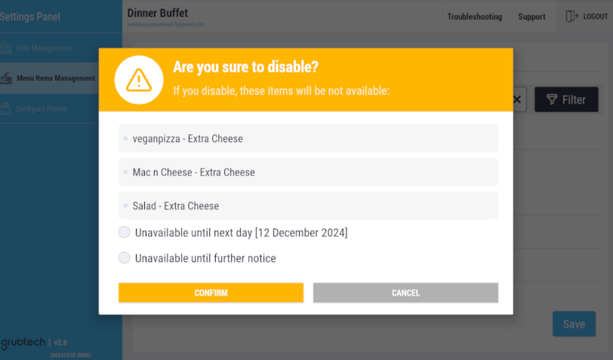Open the Troubleshooting menu
This screenshot has width=613, height=360.
[474, 16]
